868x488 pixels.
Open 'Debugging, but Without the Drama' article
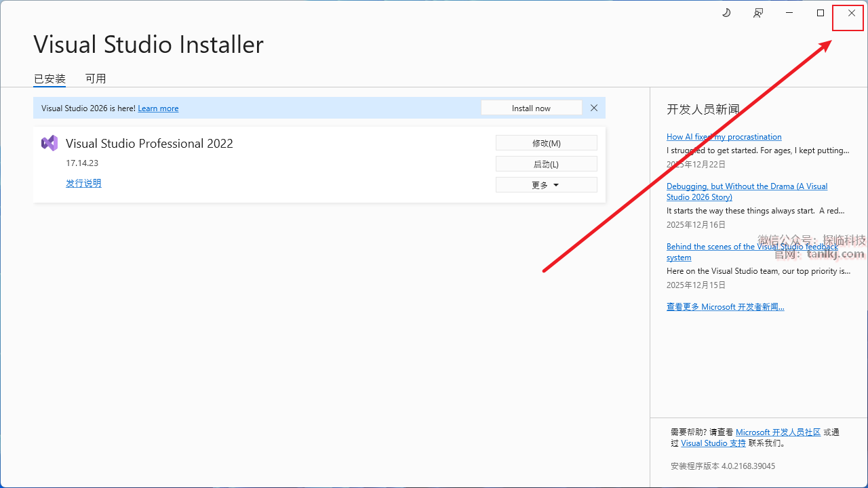point(747,186)
